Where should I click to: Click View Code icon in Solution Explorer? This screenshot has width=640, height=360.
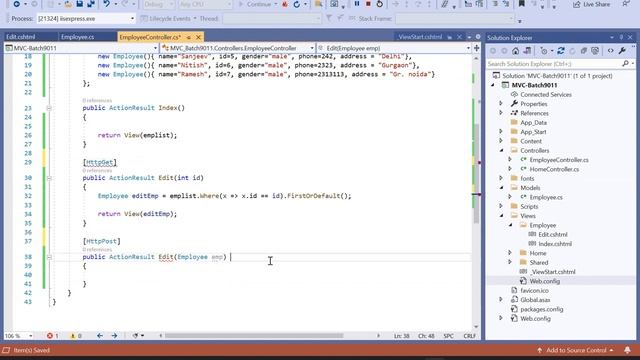[x=611, y=51]
